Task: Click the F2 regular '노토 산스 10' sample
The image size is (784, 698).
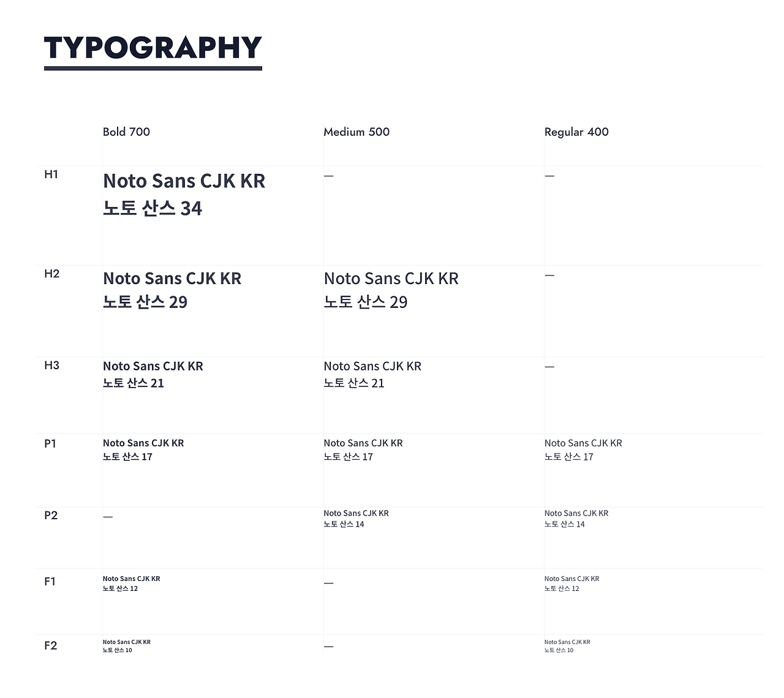Action: click(559, 650)
